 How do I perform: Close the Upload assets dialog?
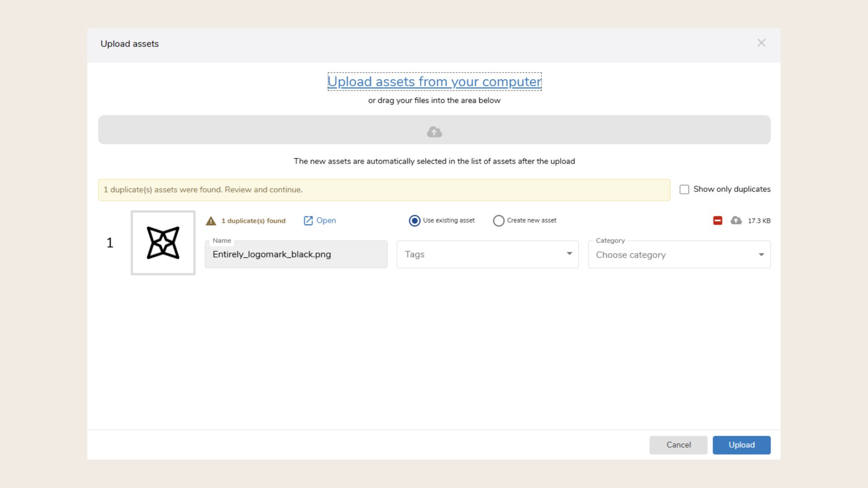pyautogui.click(x=762, y=43)
